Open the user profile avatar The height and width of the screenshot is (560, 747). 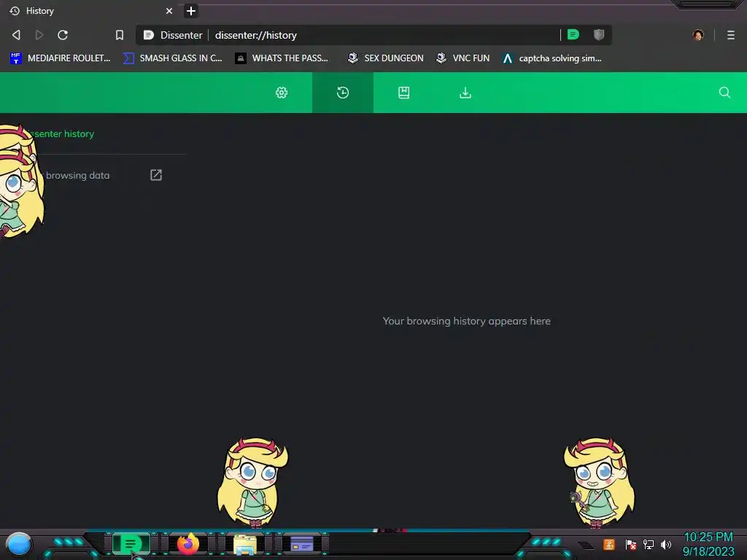(x=698, y=35)
